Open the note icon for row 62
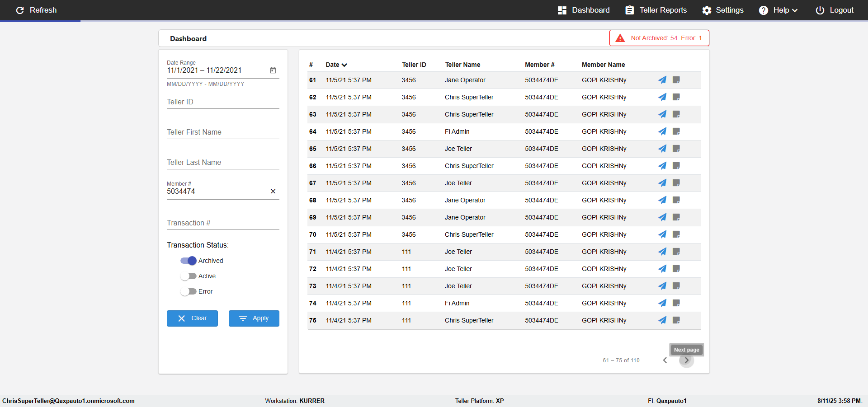Viewport: 868px width, 407px height. point(676,97)
